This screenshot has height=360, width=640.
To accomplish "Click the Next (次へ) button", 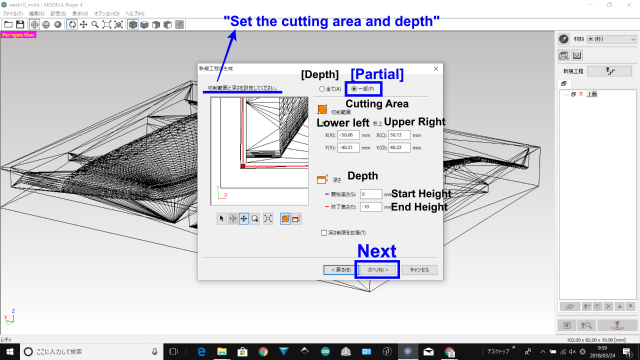I will pos(378,270).
